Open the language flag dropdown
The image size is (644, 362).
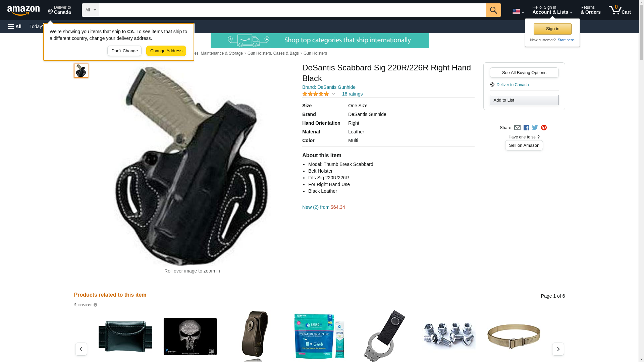(518, 11)
